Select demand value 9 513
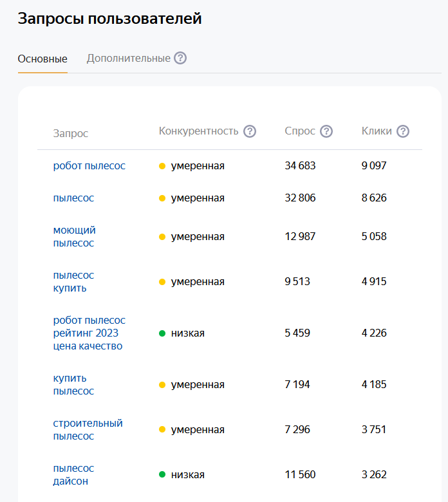This screenshot has height=502, width=448. 297,281
